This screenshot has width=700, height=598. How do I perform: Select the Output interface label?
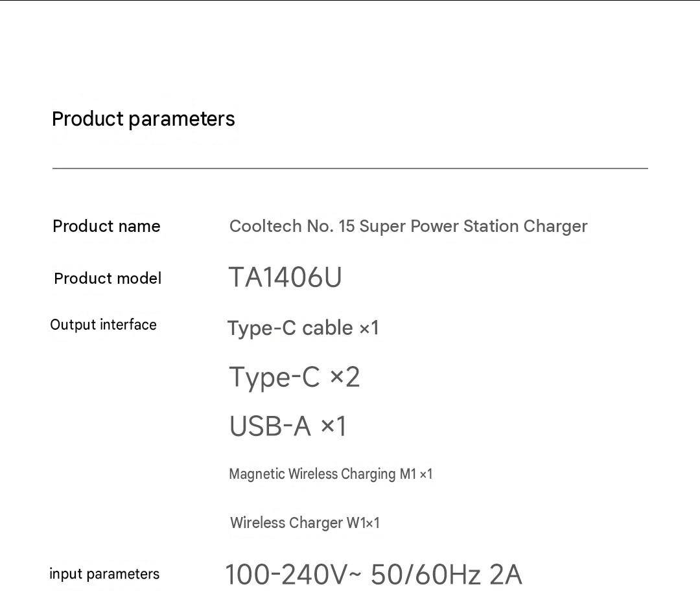tap(103, 325)
